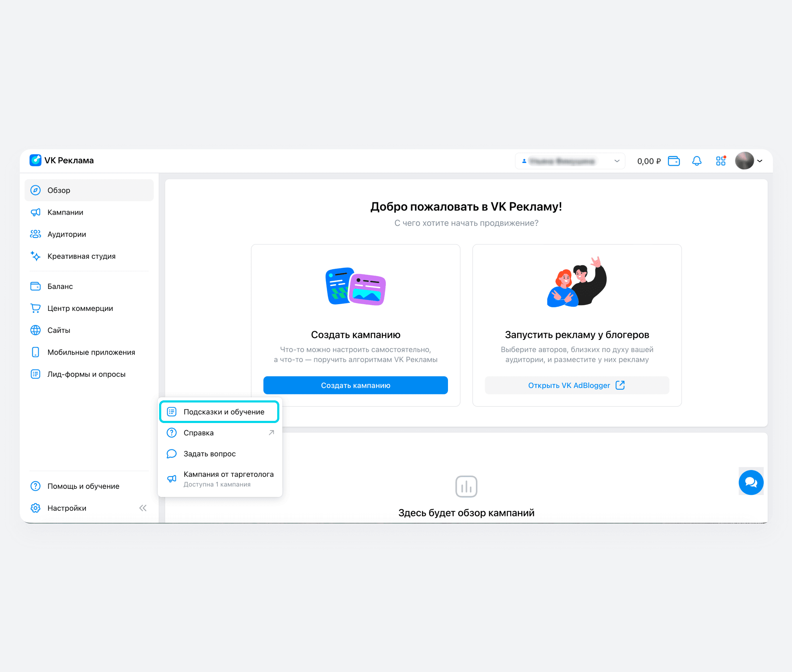Viewport: 792px width, 672px height.
Task: Click the user profile avatar
Action: click(744, 161)
